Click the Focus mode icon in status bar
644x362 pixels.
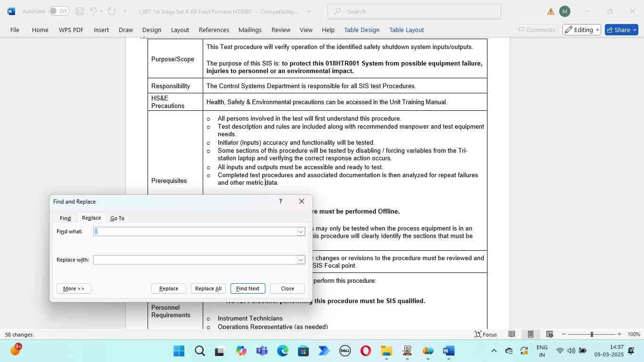[486, 334]
